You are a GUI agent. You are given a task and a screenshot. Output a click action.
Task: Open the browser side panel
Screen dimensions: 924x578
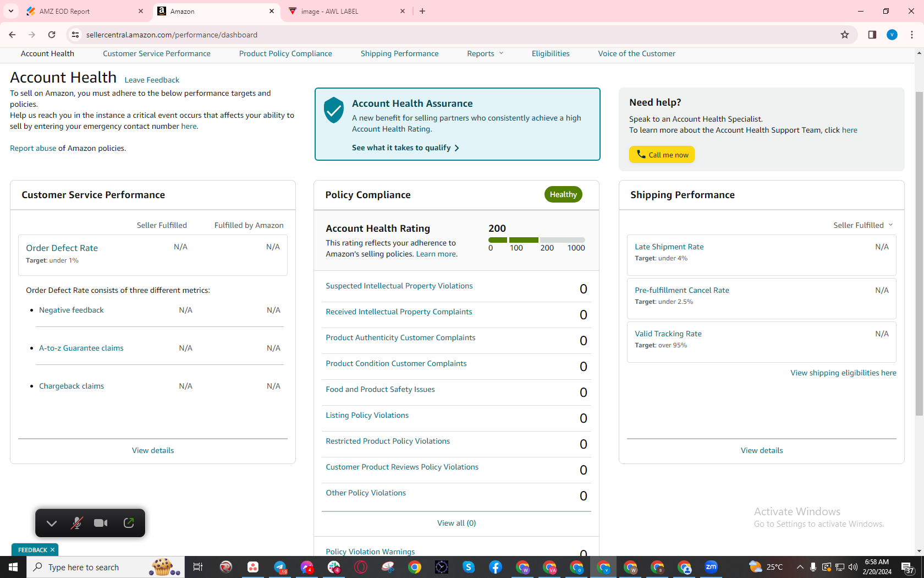point(872,35)
